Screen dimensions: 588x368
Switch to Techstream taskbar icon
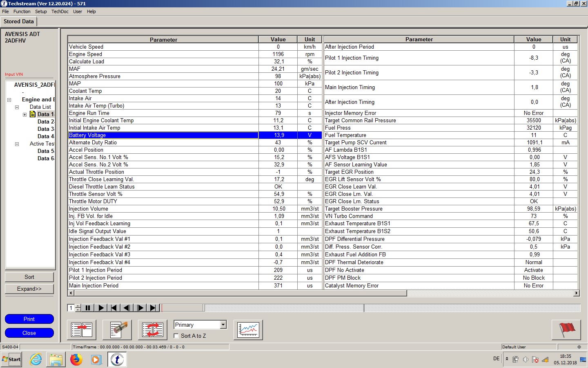pos(117,359)
